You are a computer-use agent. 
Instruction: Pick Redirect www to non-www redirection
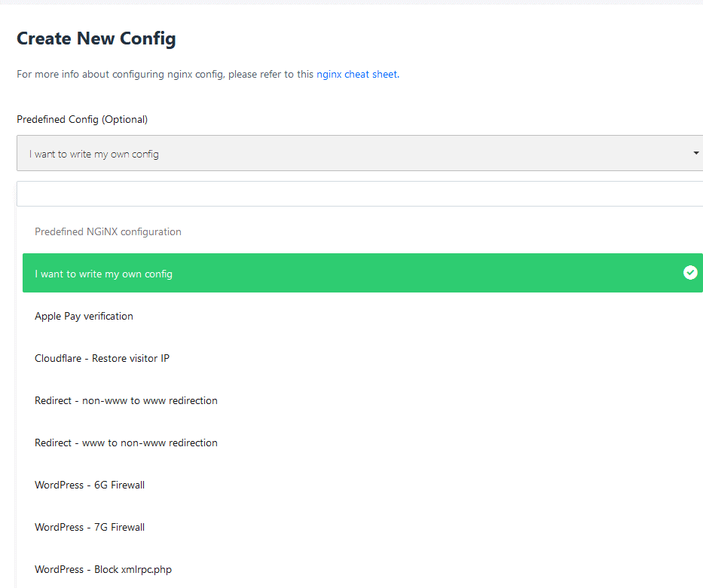126,443
